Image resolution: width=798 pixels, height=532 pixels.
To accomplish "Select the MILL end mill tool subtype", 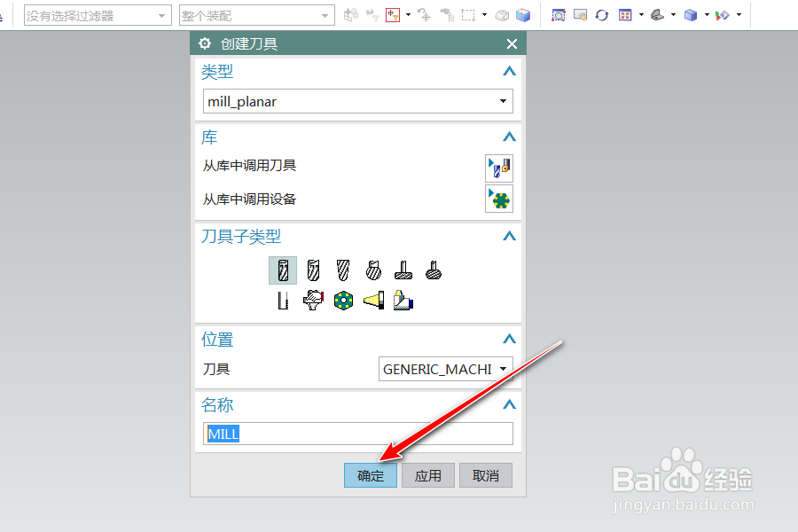I will (283, 270).
